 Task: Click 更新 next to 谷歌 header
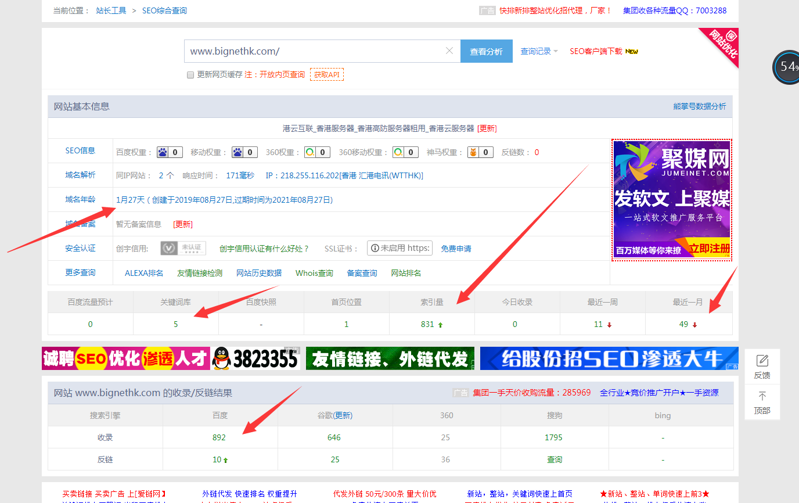click(x=343, y=415)
